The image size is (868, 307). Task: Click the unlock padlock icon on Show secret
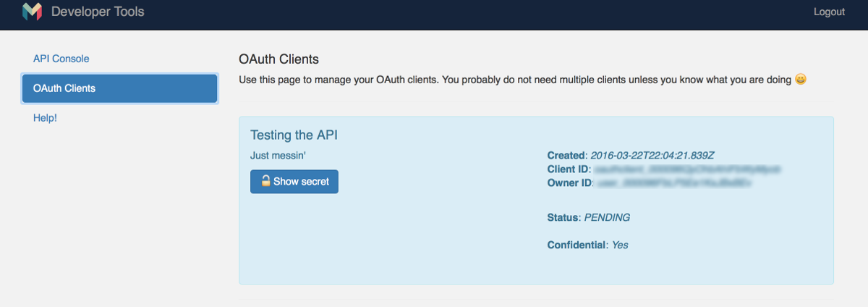point(265,181)
